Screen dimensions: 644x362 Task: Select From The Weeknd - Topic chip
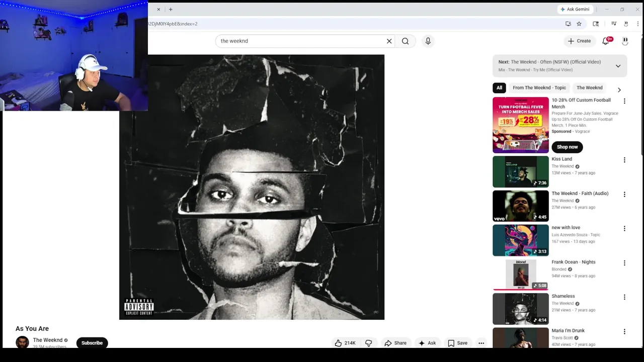539,87
